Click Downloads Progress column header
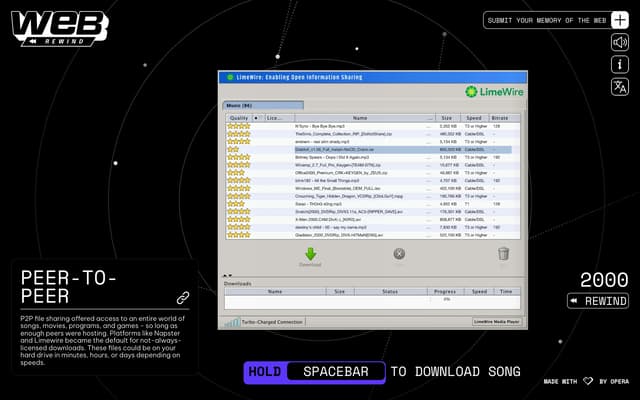This screenshot has width=640, height=400. pos(445,291)
